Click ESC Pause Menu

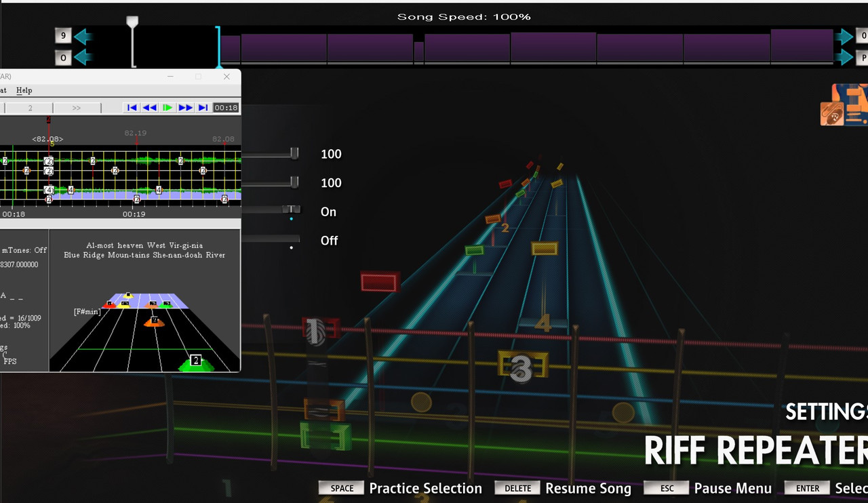[x=707, y=488]
